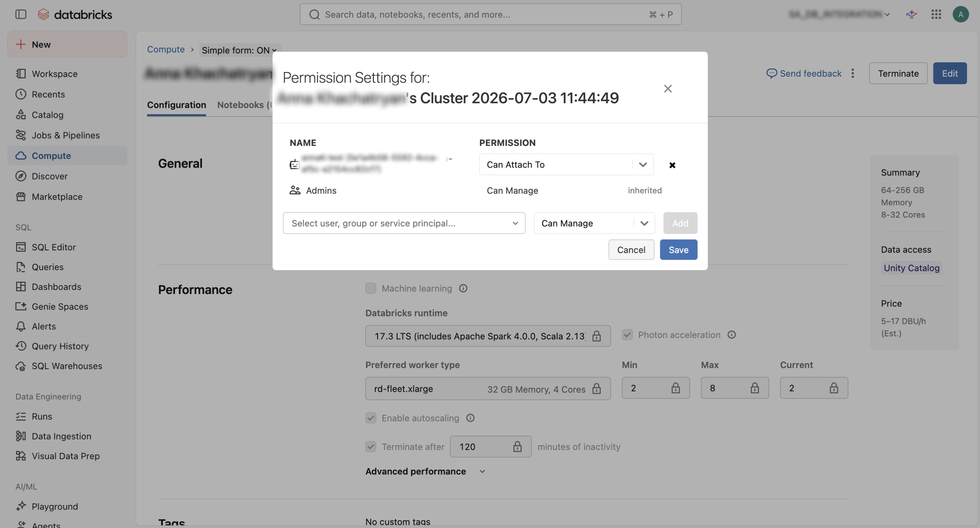Click the Terminate cluster button
Screen dimensions: 980x528
point(898,73)
